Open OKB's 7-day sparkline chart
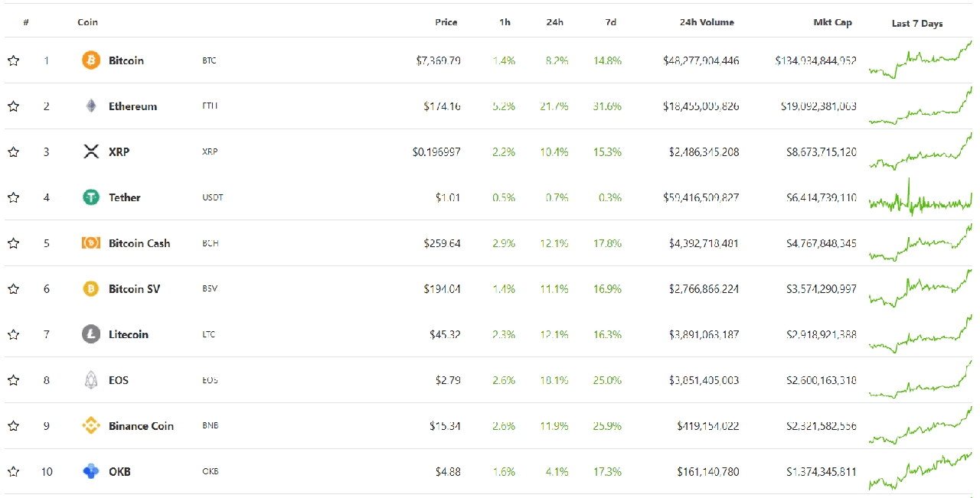Image resolution: width=980 pixels, height=498 pixels. pos(920,470)
